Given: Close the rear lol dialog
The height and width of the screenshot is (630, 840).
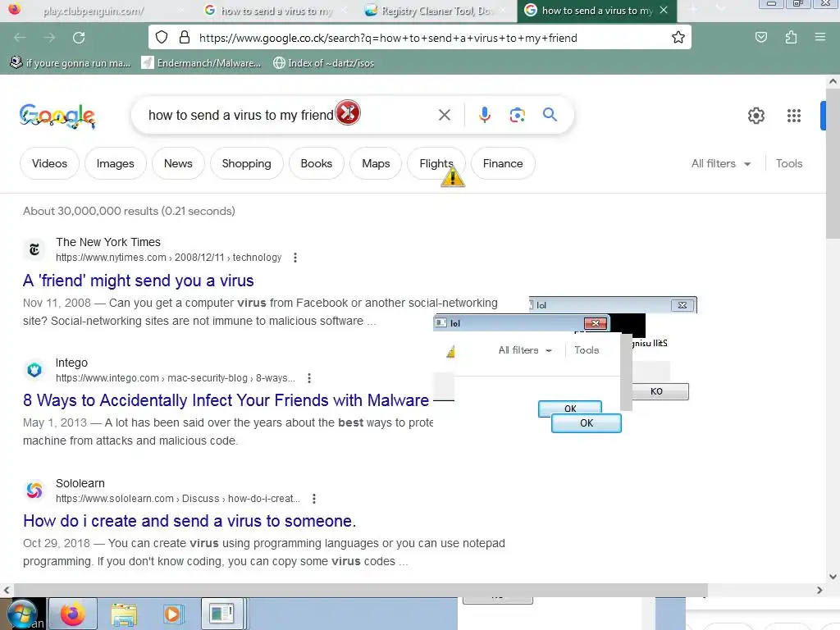Looking at the screenshot, I should click(x=682, y=305).
